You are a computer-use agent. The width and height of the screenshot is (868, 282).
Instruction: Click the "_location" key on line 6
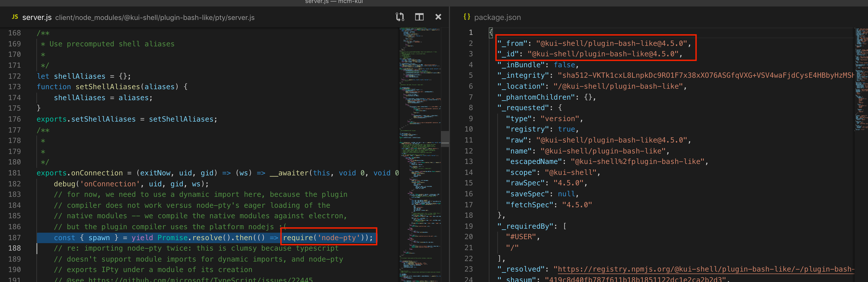[521, 86]
